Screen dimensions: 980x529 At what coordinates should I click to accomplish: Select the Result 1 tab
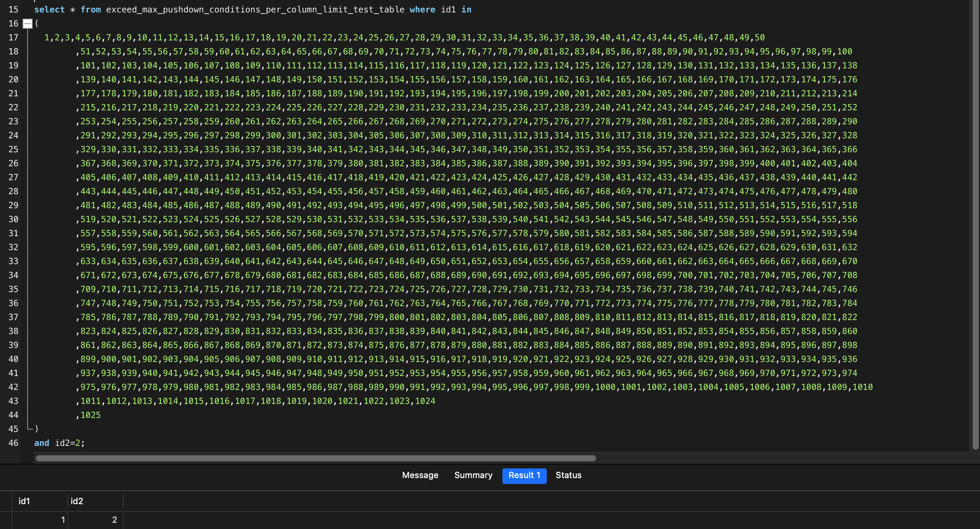pyautogui.click(x=524, y=475)
